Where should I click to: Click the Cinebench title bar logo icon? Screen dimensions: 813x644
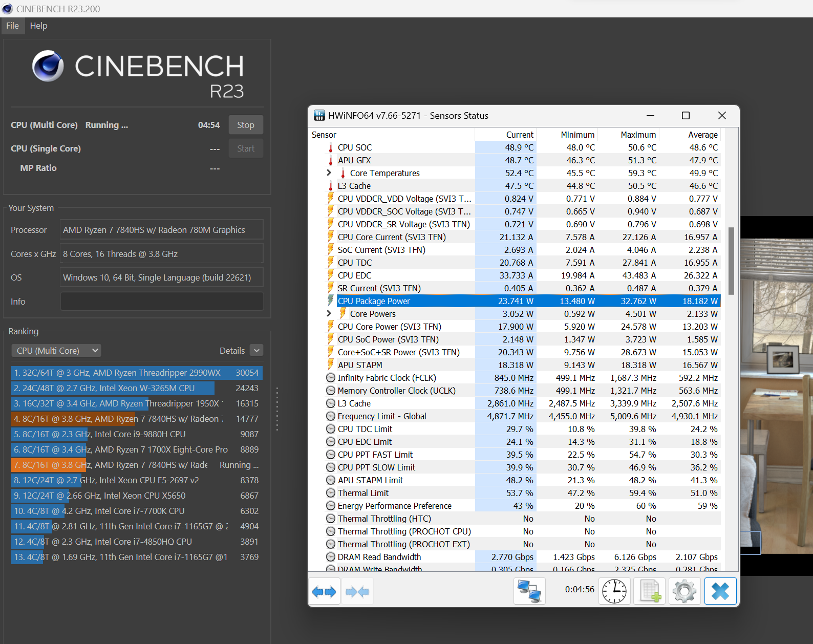[7, 9]
